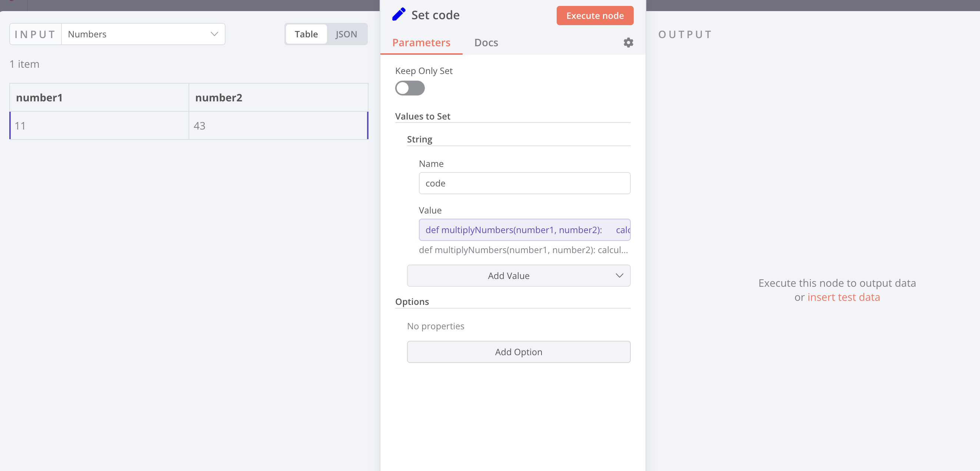Switch input view to Table

point(306,34)
